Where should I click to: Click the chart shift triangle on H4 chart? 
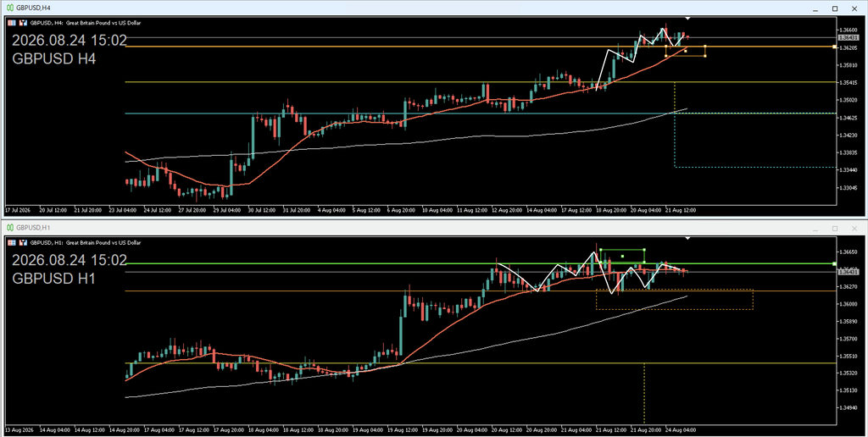tap(687, 19)
